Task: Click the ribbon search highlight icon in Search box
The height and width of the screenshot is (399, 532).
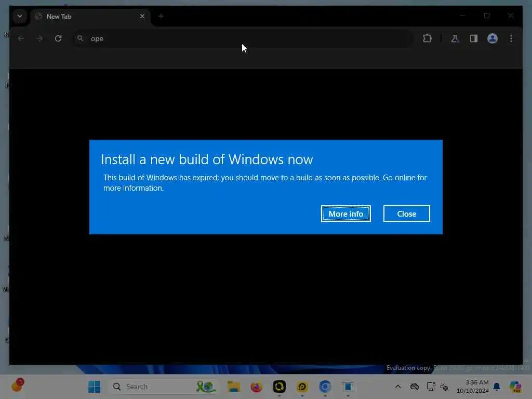Action: click(206, 387)
